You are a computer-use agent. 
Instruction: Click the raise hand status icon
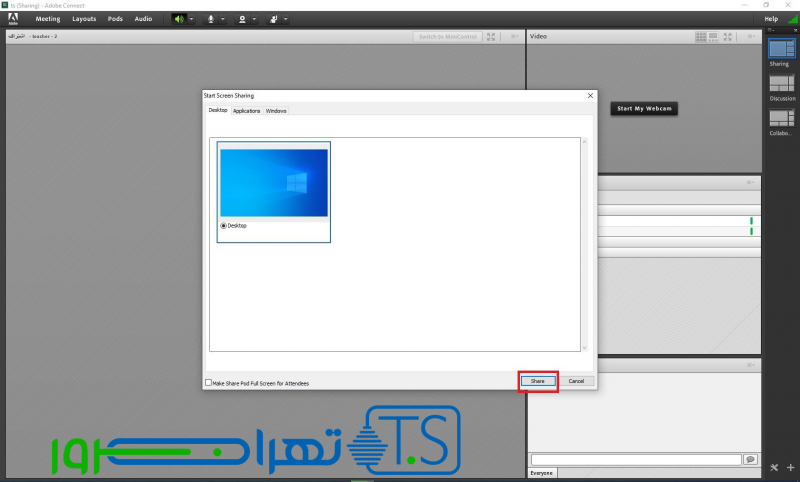274,19
